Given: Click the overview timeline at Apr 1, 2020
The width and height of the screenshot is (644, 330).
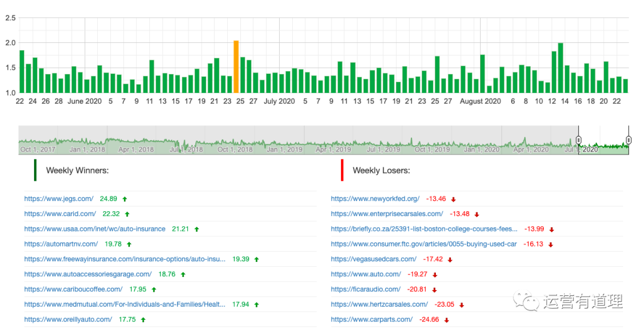Looking at the screenshot, I should click(531, 150).
